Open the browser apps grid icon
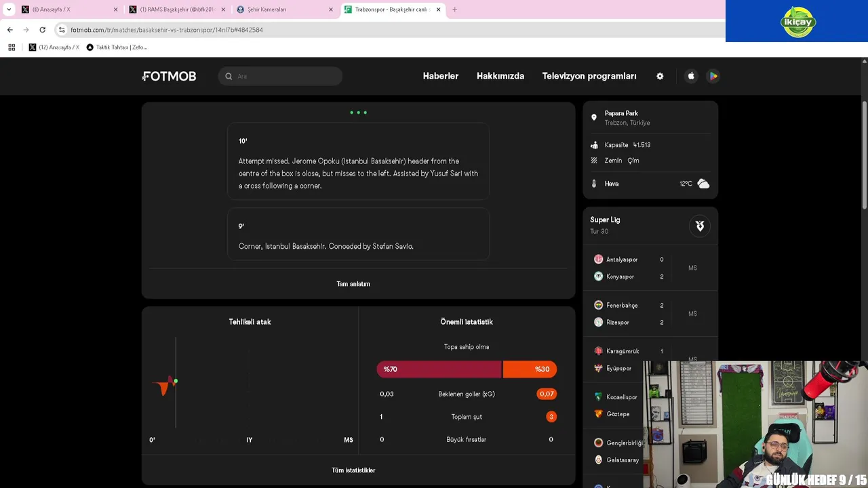 (x=12, y=47)
